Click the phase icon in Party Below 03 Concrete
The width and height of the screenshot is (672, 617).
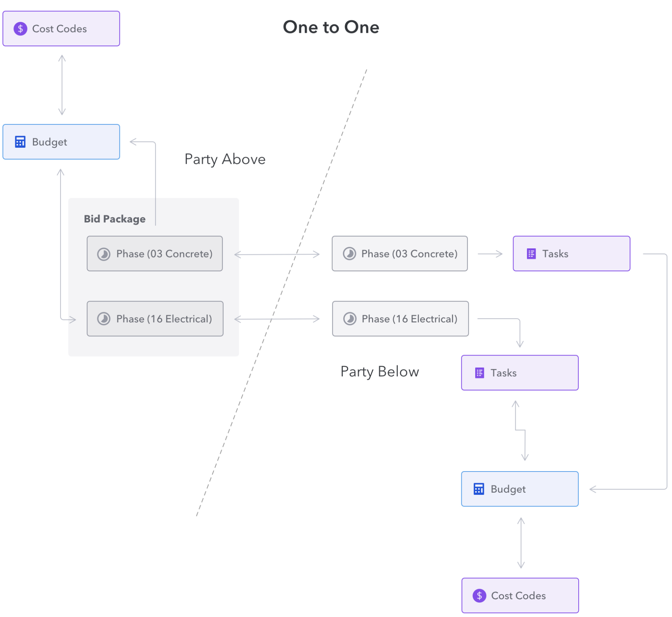349,253
